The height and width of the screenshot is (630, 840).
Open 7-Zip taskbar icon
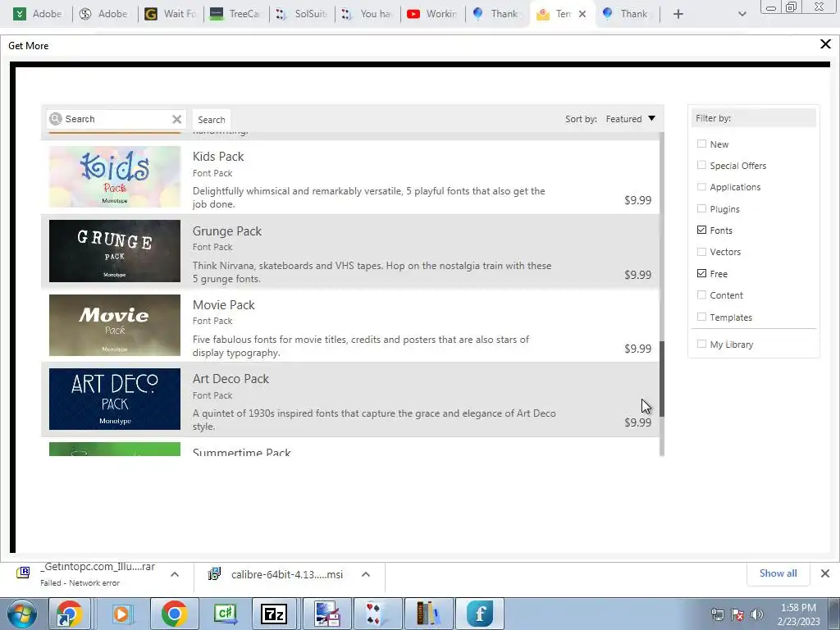click(x=274, y=614)
